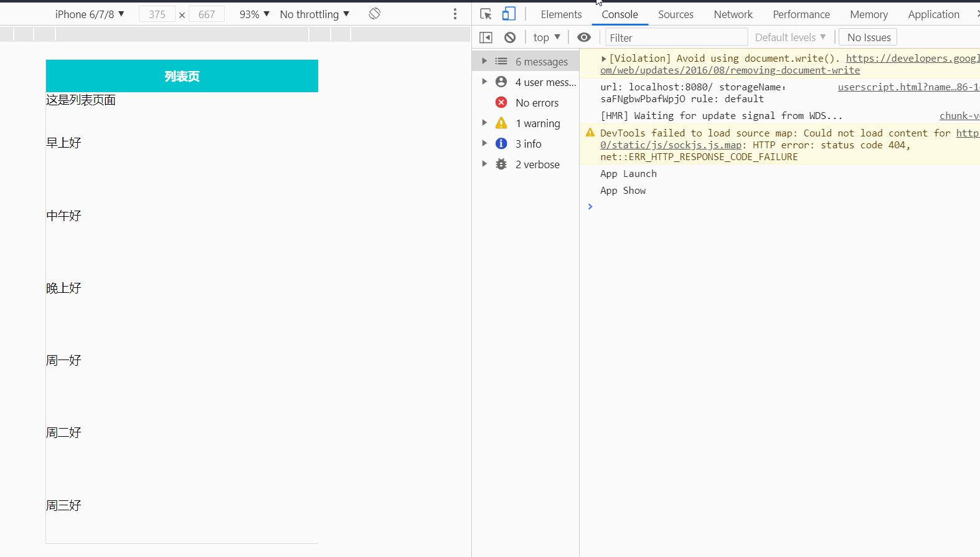980x557 pixels.
Task: Toggle the device toolbar icon
Action: point(509,14)
